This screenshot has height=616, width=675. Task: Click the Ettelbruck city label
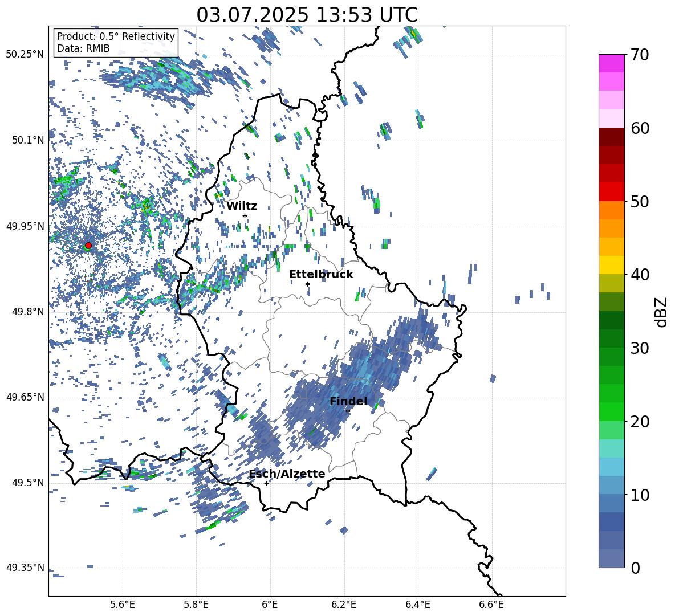click(x=321, y=275)
